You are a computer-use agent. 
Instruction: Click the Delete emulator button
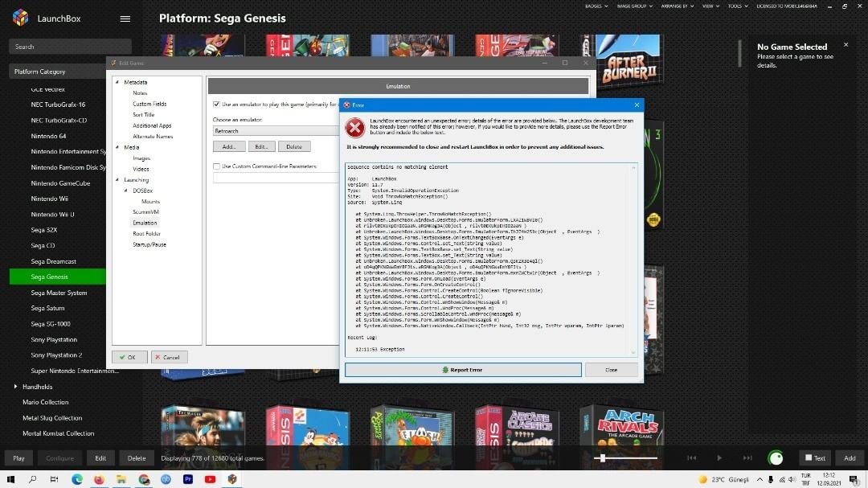(x=294, y=147)
